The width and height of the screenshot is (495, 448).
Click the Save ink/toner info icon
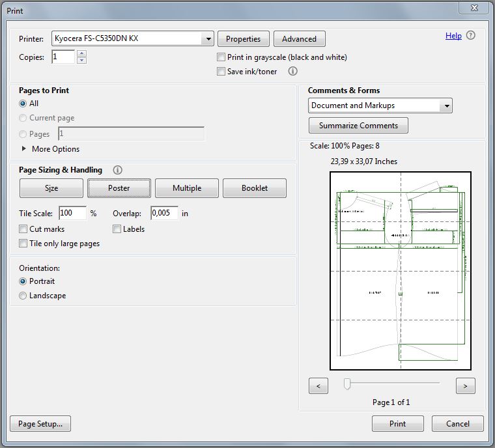coord(292,71)
